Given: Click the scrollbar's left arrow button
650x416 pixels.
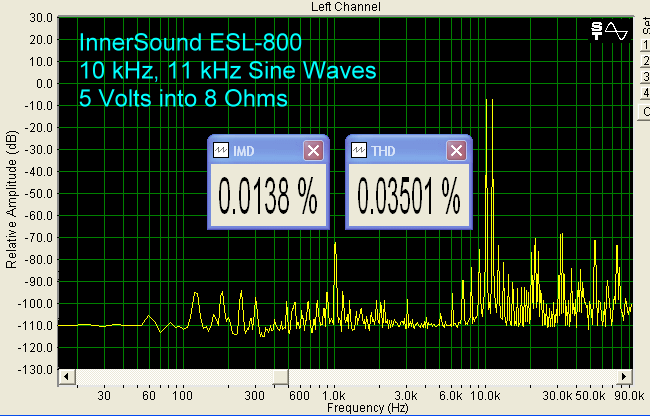Looking at the screenshot, I should (x=66, y=377).
